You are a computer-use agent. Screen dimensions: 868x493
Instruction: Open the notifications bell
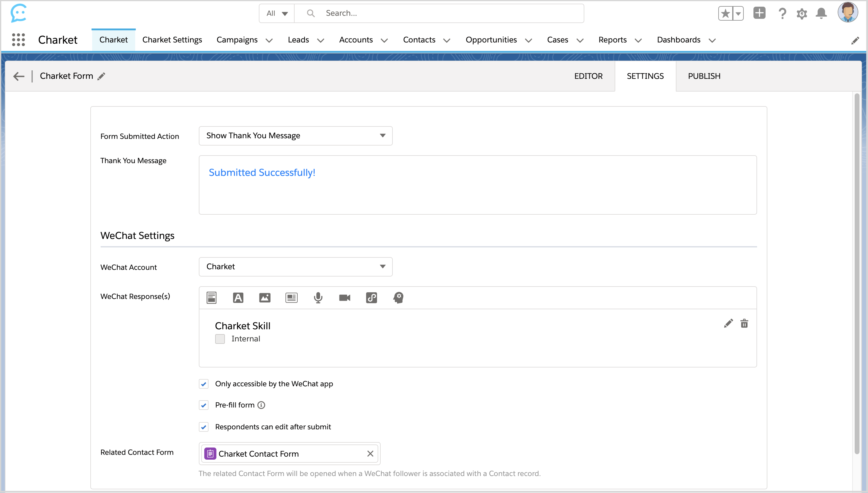[x=821, y=14]
